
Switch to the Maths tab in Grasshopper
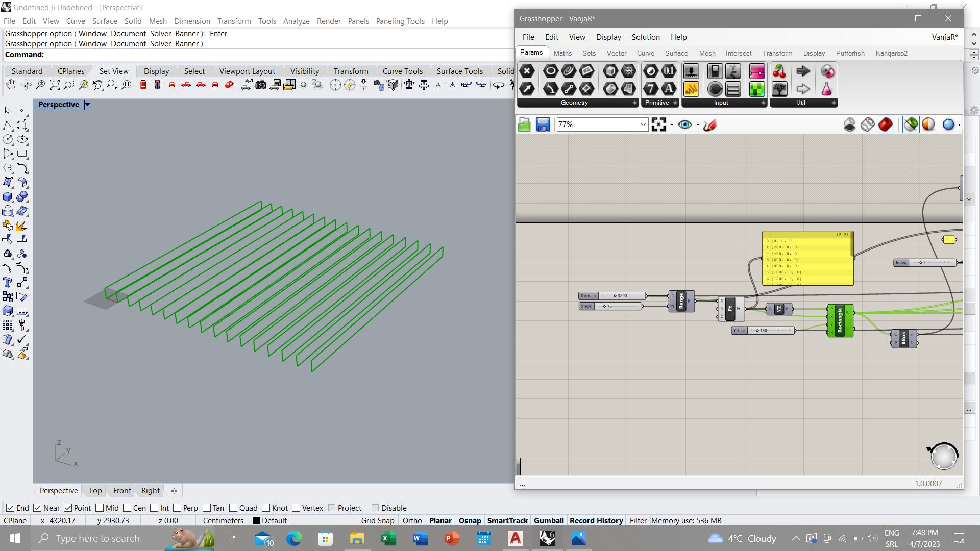click(x=562, y=53)
